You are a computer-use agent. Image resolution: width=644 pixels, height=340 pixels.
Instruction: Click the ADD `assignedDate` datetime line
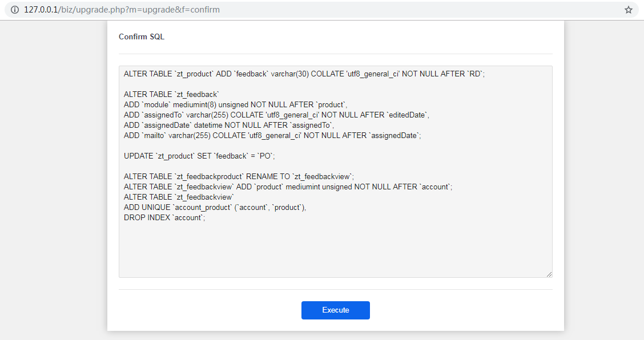pos(229,126)
